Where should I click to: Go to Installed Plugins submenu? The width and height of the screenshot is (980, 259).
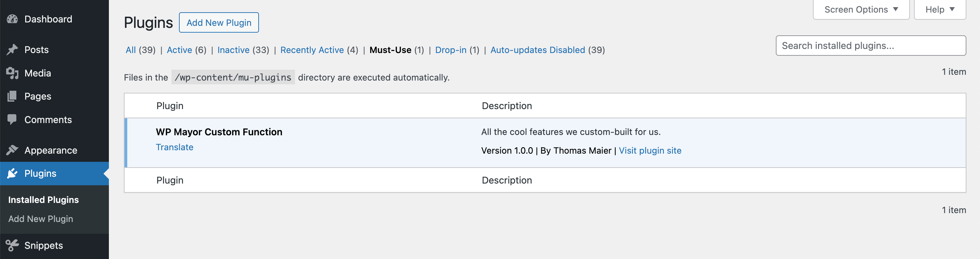click(x=43, y=200)
